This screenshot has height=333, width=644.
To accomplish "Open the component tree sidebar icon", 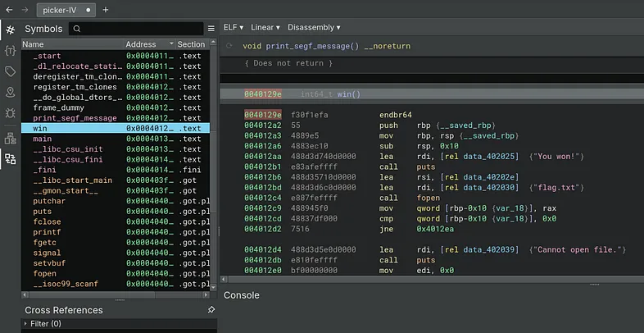I will click(11, 139).
